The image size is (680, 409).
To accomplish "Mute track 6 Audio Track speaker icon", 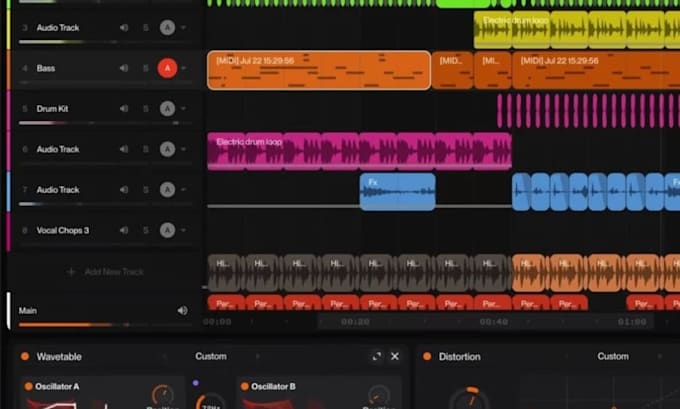I will (x=124, y=149).
